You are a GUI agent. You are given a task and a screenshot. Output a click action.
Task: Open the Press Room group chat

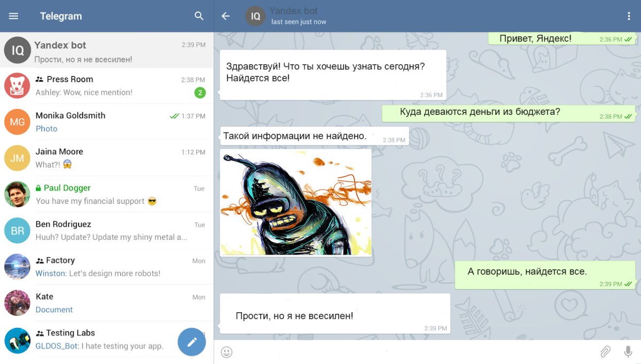click(107, 85)
